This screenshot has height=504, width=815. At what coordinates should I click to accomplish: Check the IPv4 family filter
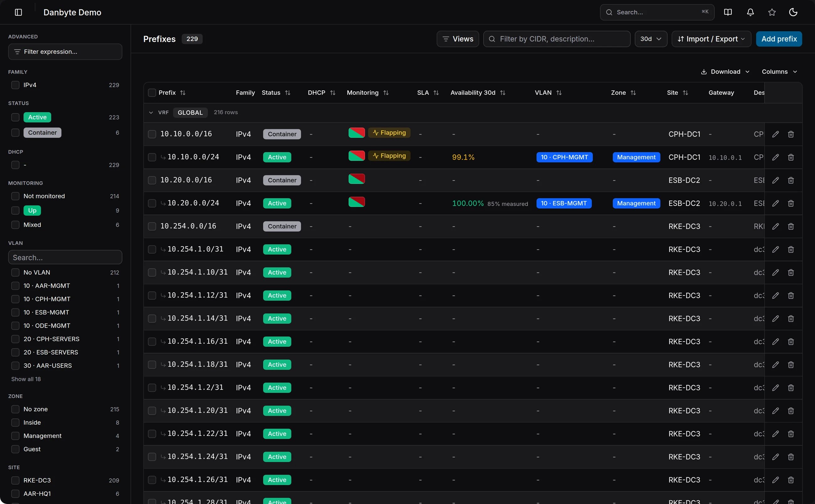tap(15, 85)
